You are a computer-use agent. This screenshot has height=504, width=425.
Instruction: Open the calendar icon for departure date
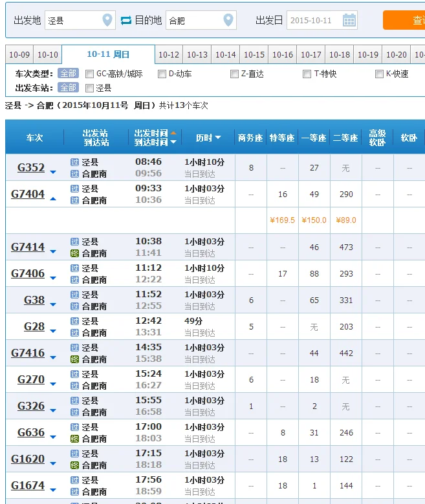[349, 20]
